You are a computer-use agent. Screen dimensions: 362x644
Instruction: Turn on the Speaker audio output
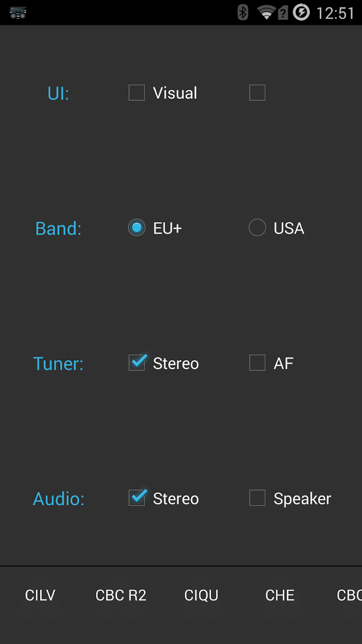[257, 498]
